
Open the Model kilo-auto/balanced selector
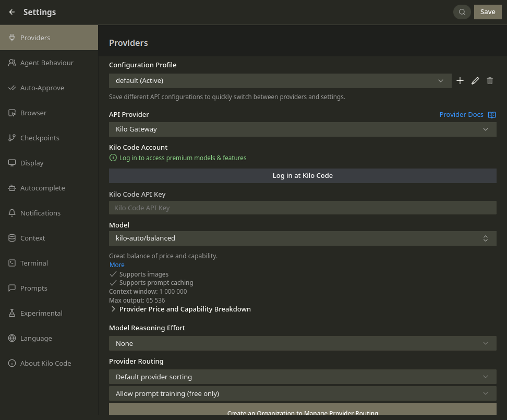(x=303, y=238)
